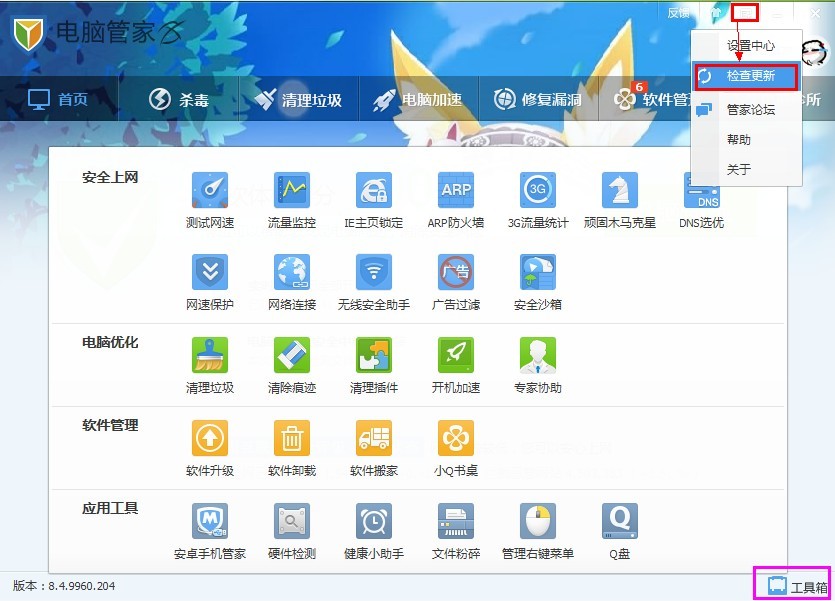This screenshot has width=835, height=601.
Task: Open 安卓手机管家 Android manager
Action: pos(210,531)
